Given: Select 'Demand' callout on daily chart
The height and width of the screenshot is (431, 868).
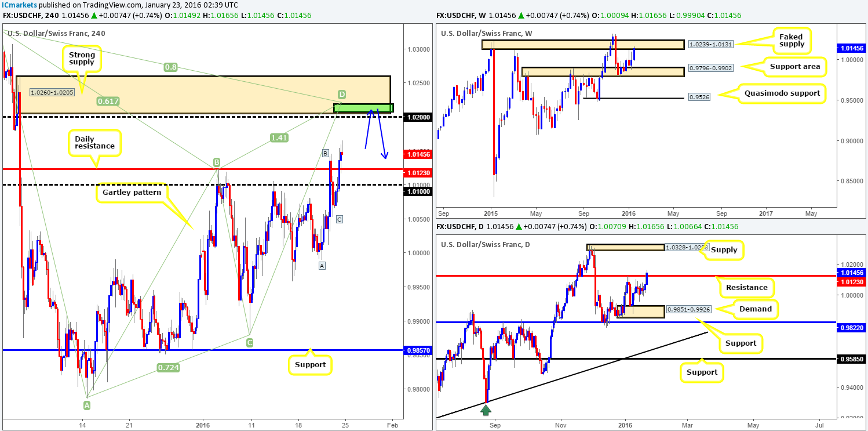Looking at the screenshot, I should point(757,309).
